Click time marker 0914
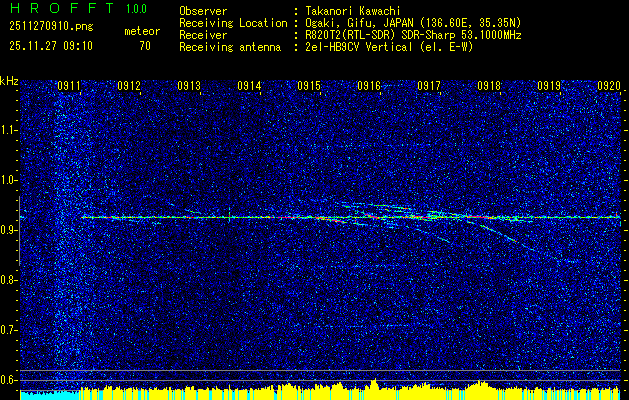 [x=249, y=86]
